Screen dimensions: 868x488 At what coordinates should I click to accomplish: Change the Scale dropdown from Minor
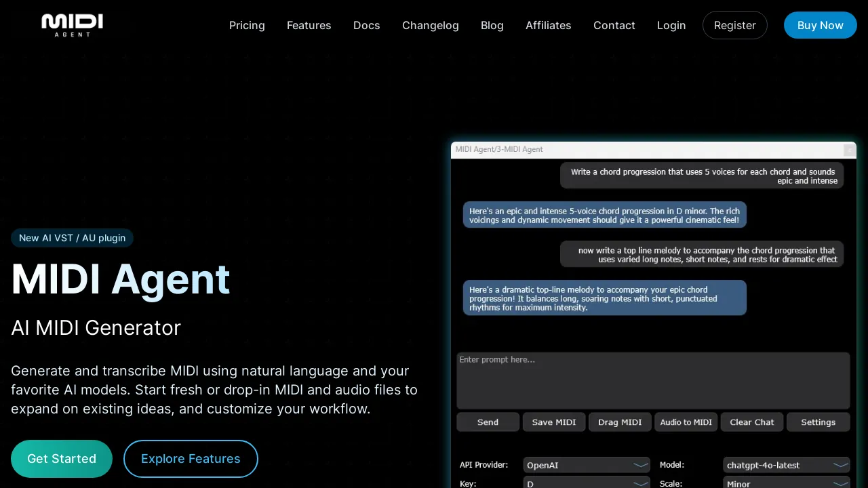pyautogui.click(x=787, y=483)
